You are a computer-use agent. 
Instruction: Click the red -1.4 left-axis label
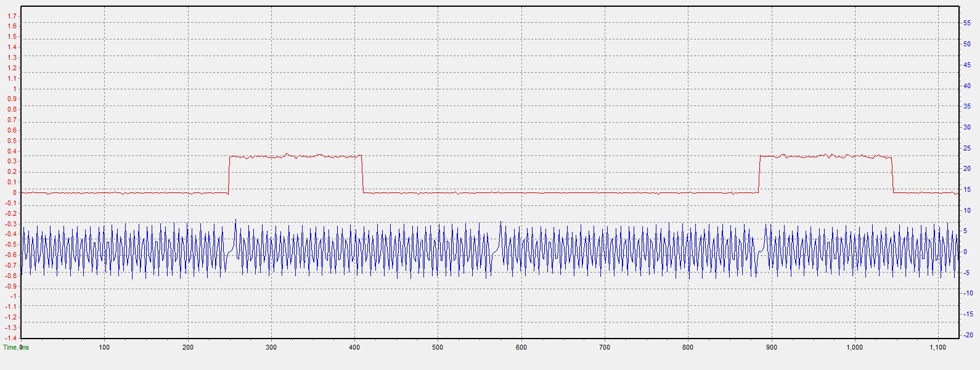[x=10, y=338]
